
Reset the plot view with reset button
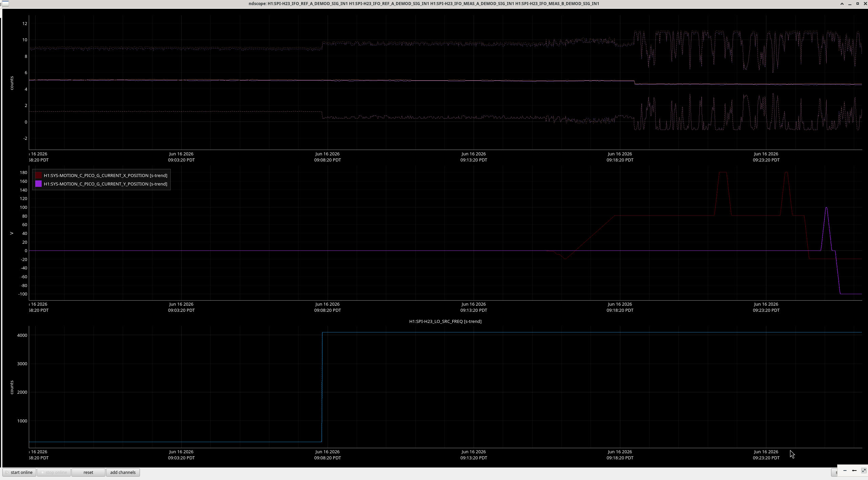pyautogui.click(x=88, y=472)
